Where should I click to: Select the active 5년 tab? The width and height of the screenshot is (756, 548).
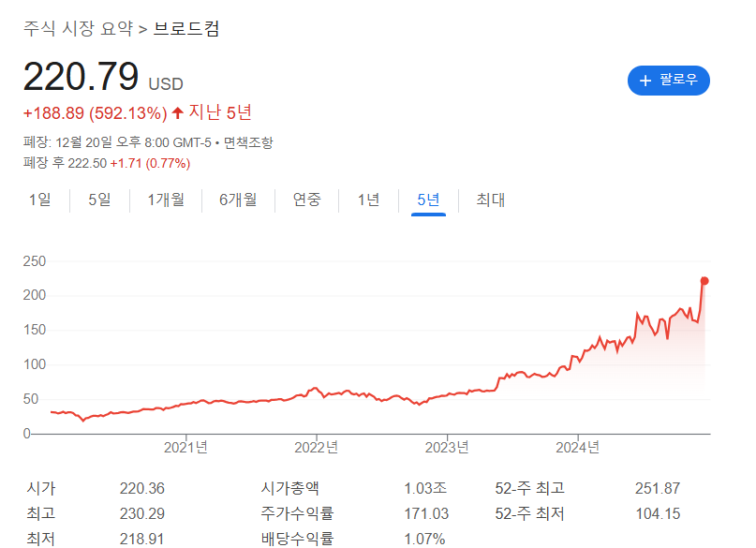(x=428, y=200)
